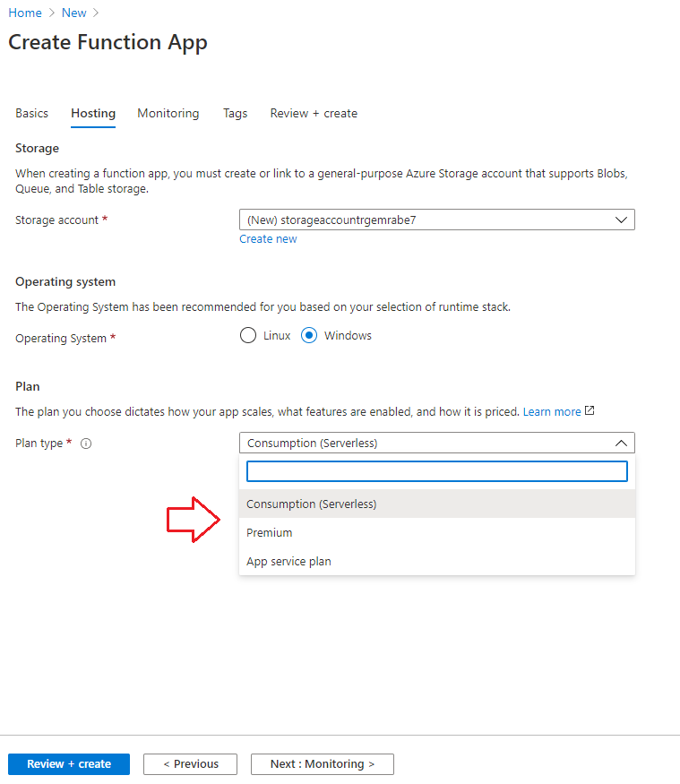Switch to the Monitoring tab

tap(168, 114)
